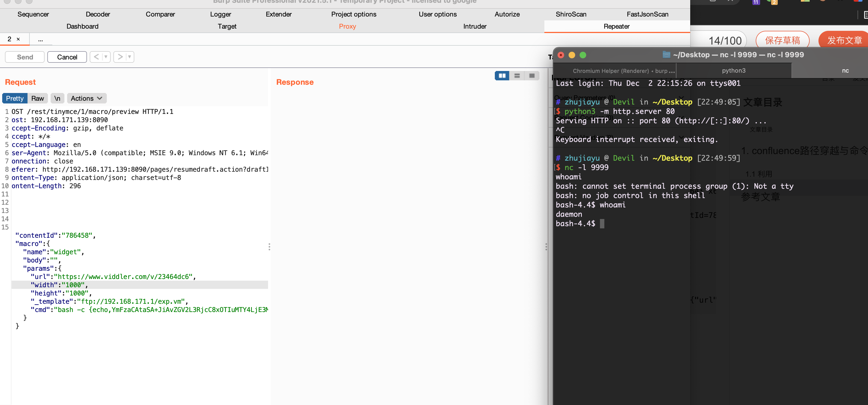868x405 pixels.
Task: Open the Actions dropdown
Action: tap(86, 98)
